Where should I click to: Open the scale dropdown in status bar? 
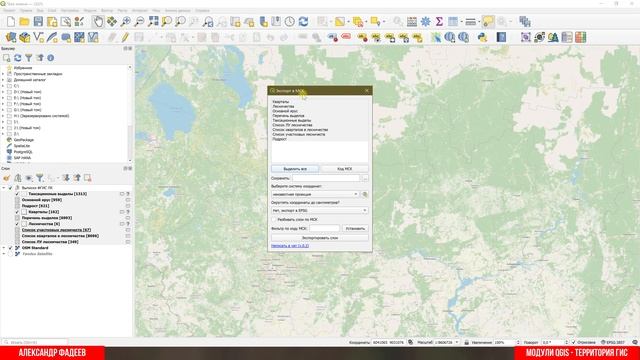[x=457, y=342]
